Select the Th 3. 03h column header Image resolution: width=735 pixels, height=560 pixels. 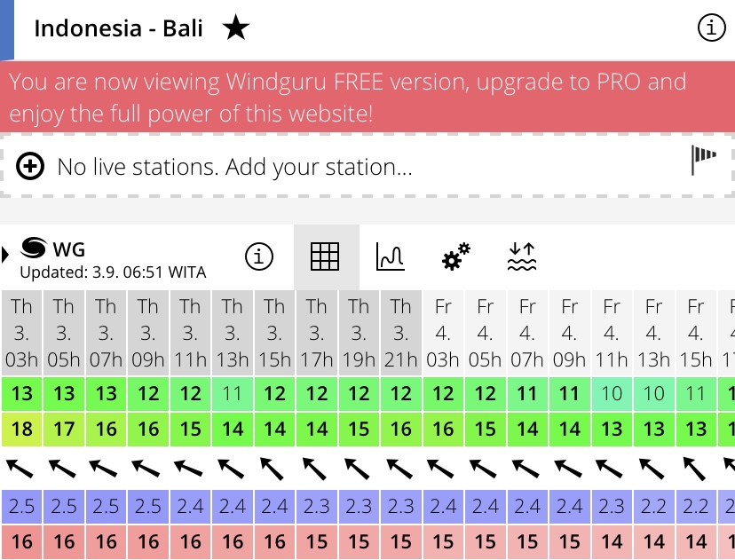21,333
